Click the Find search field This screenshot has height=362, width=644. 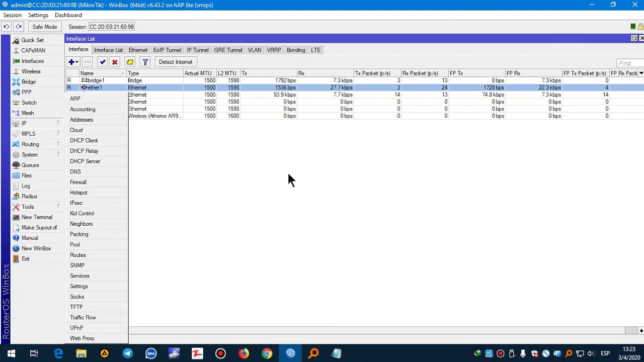click(630, 63)
